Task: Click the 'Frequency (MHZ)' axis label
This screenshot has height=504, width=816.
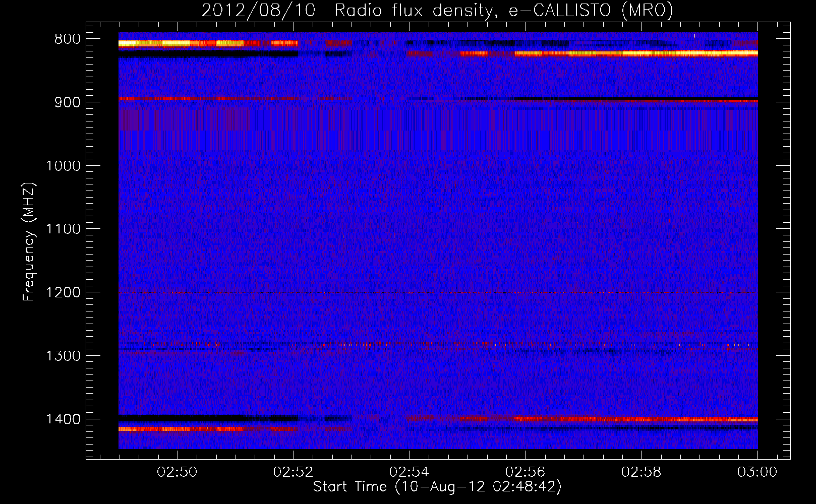Action: tap(29, 241)
